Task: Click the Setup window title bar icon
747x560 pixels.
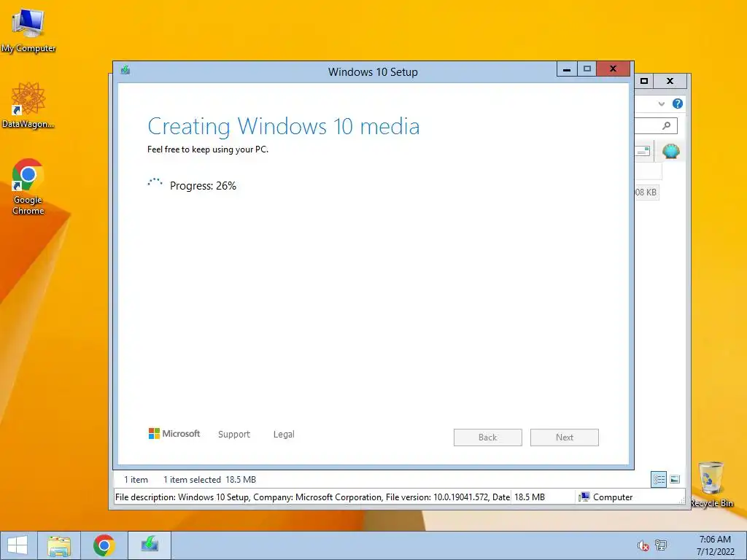Action: (125, 71)
